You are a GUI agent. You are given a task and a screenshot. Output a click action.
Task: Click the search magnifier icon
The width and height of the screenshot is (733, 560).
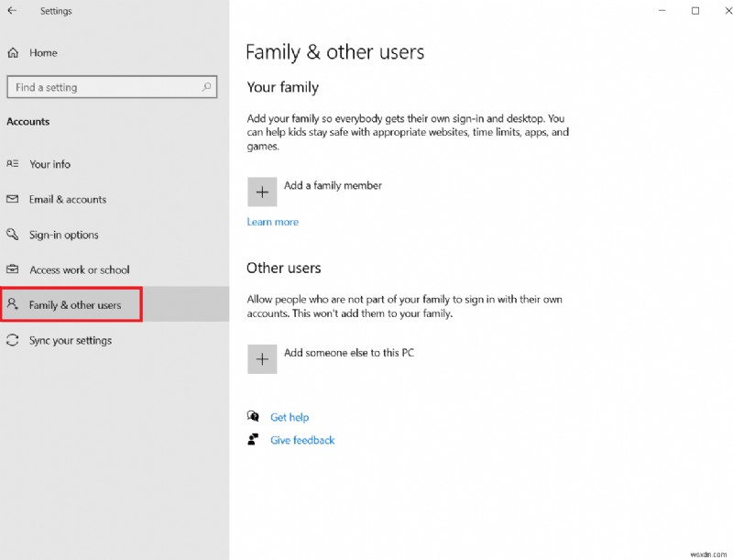(x=208, y=87)
